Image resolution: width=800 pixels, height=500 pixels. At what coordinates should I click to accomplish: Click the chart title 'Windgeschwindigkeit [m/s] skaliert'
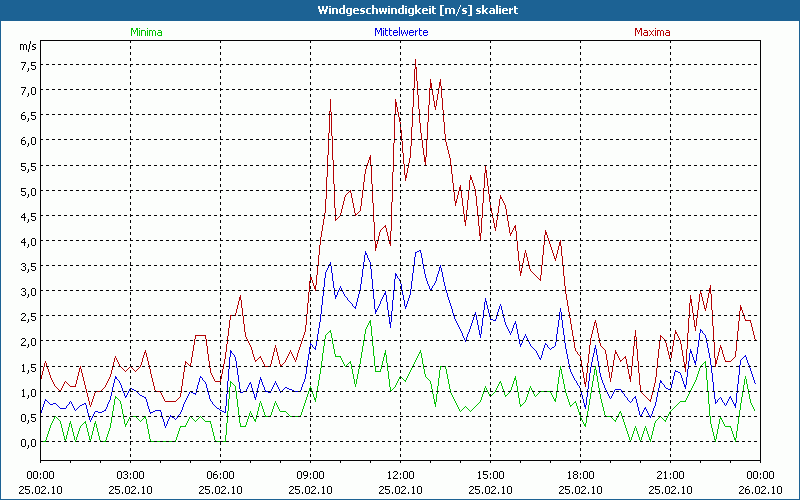[418, 10]
